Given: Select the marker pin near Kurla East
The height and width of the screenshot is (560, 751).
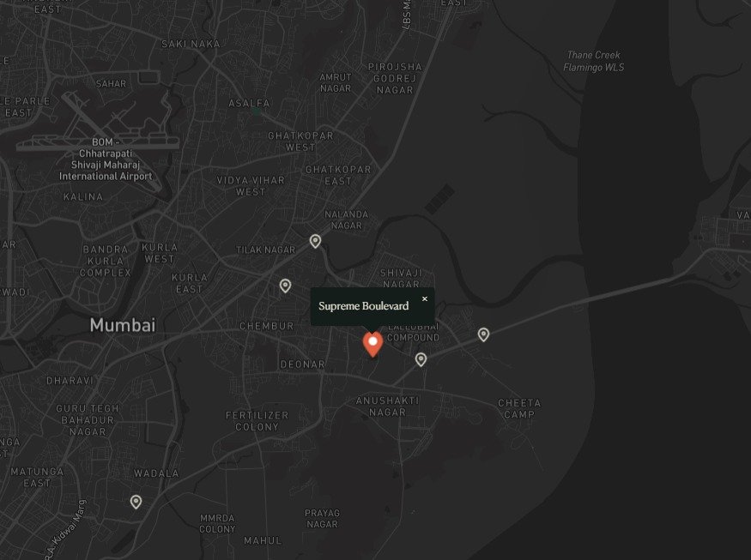Looking at the screenshot, I should pyautogui.click(x=283, y=284).
